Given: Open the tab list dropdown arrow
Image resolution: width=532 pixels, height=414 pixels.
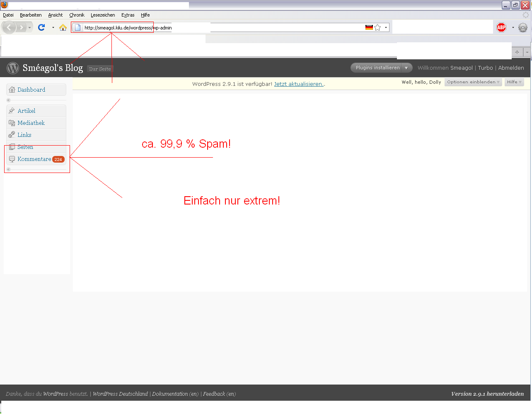Looking at the screenshot, I should click(x=527, y=52).
